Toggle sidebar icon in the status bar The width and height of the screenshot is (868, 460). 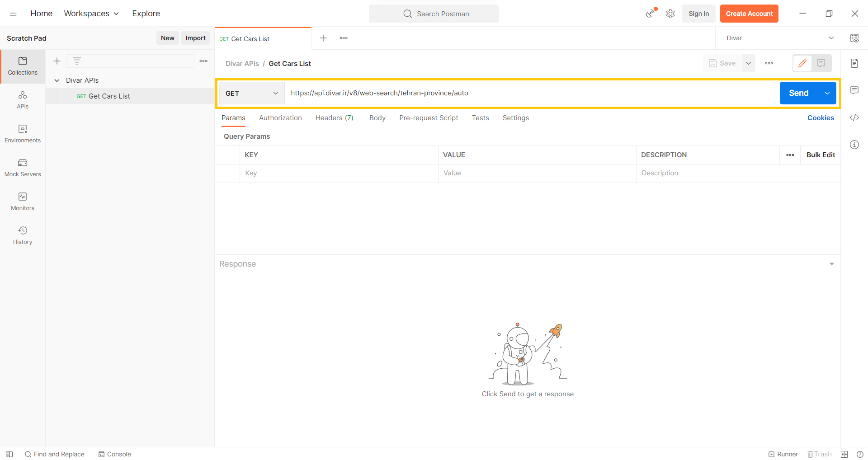9,454
